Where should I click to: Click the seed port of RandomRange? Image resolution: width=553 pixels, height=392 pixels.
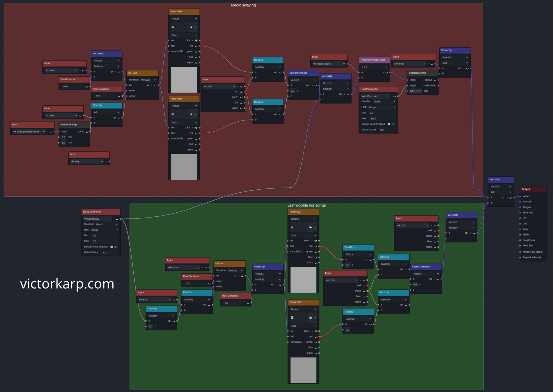pos(59,132)
